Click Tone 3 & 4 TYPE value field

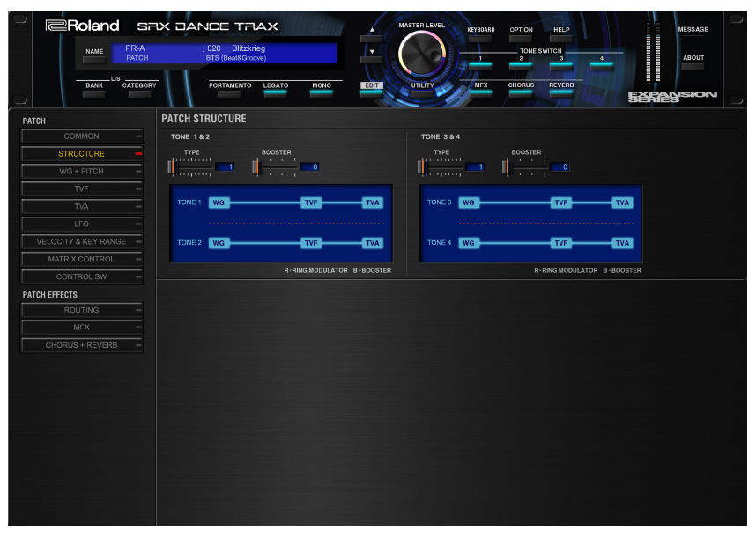(x=475, y=167)
